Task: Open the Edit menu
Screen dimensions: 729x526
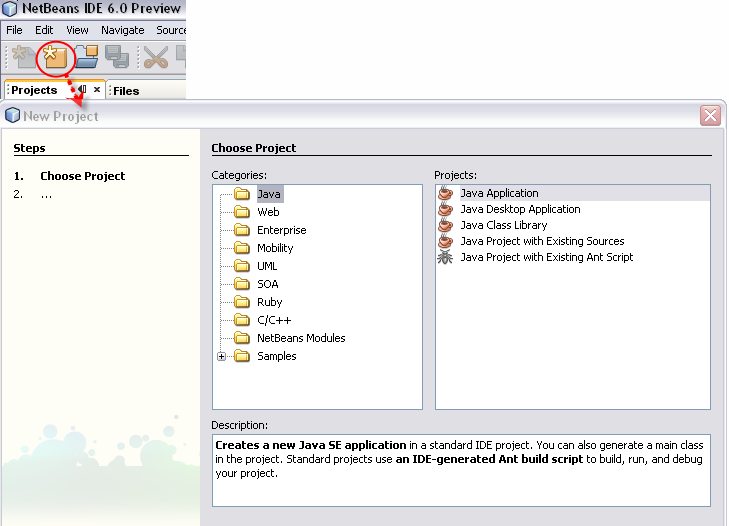Action: coord(44,30)
